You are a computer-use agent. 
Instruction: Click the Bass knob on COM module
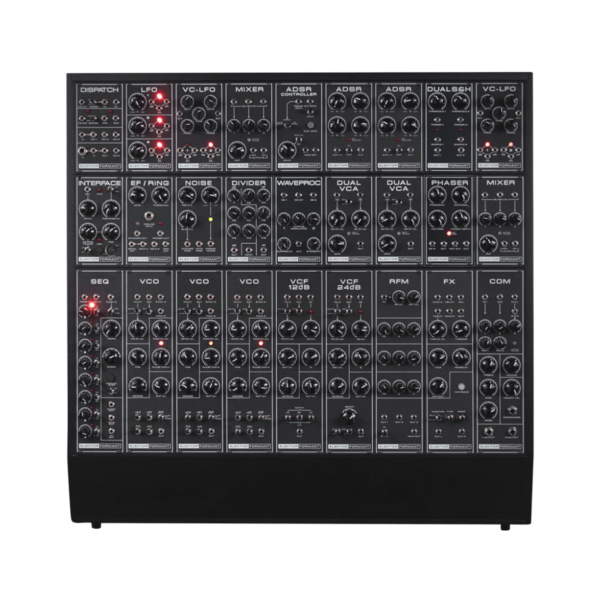pyautogui.click(x=488, y=410)
